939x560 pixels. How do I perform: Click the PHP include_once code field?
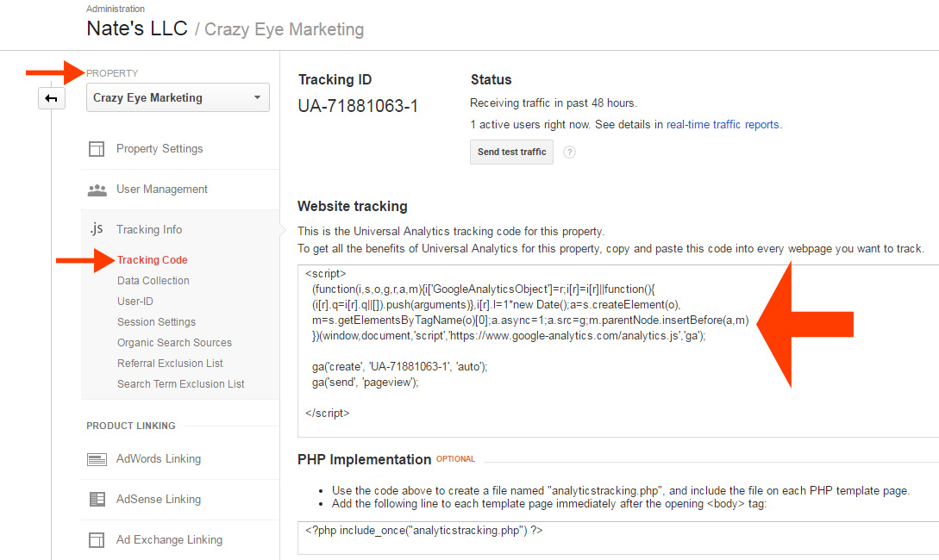(618, 538)
